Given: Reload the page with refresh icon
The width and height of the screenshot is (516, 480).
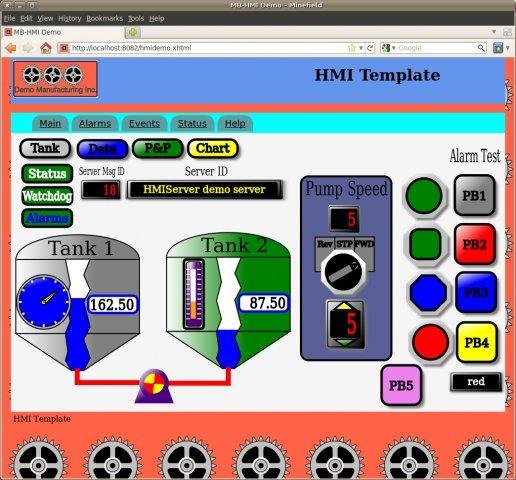Looking at the screenshot, I should pyautogui.click(x=370, y=48).
